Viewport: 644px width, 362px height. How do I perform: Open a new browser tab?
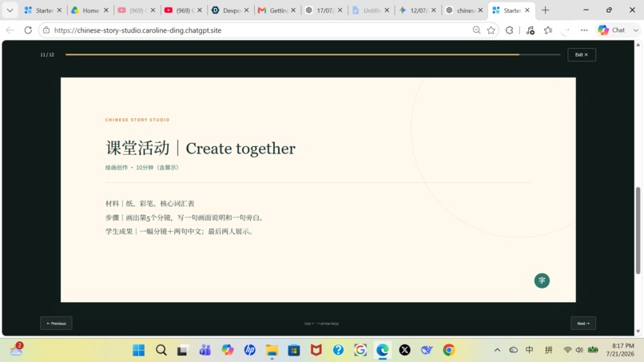tap(546, 10)
